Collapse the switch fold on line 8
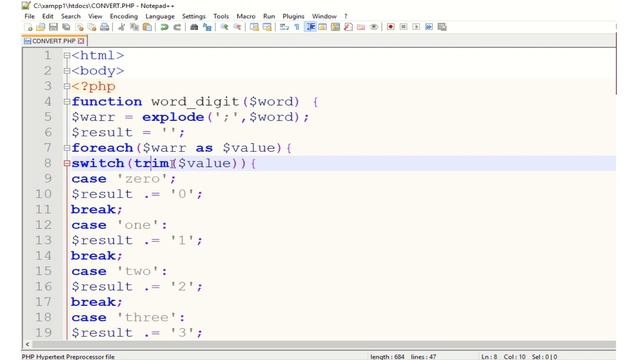The width and height of the screenshot is (640, 360). pos(67,163)
